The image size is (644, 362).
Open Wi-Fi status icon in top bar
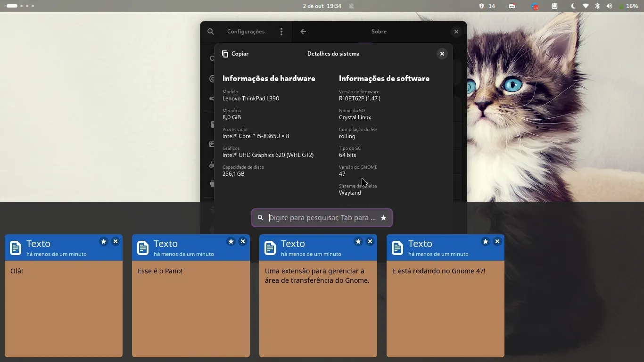[x=586, y=6]
